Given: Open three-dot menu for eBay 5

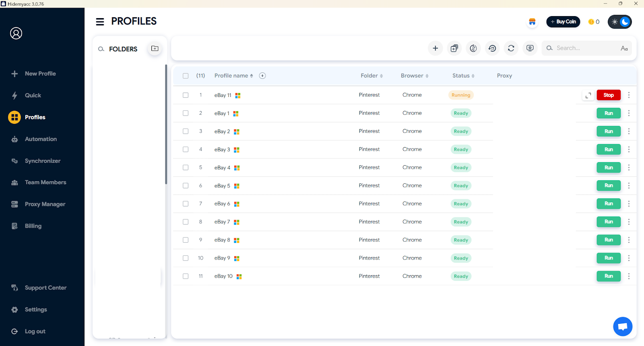Looking at the screenshot, I should tap(629, 186).
